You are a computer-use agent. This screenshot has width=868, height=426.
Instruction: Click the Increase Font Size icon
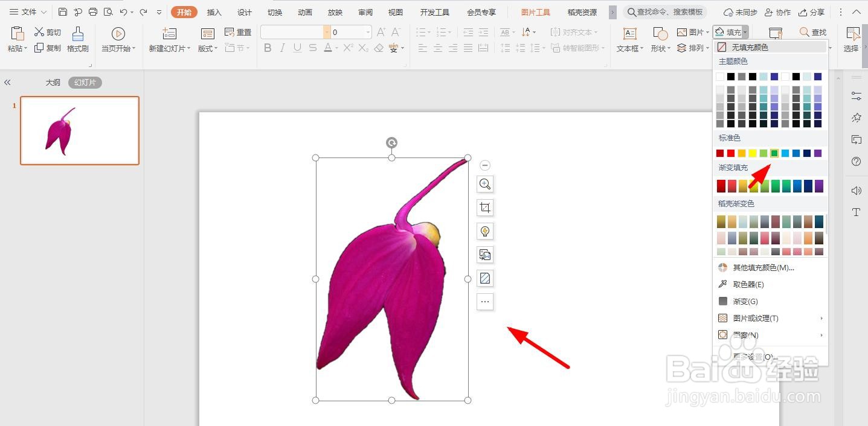pos(381,32)
